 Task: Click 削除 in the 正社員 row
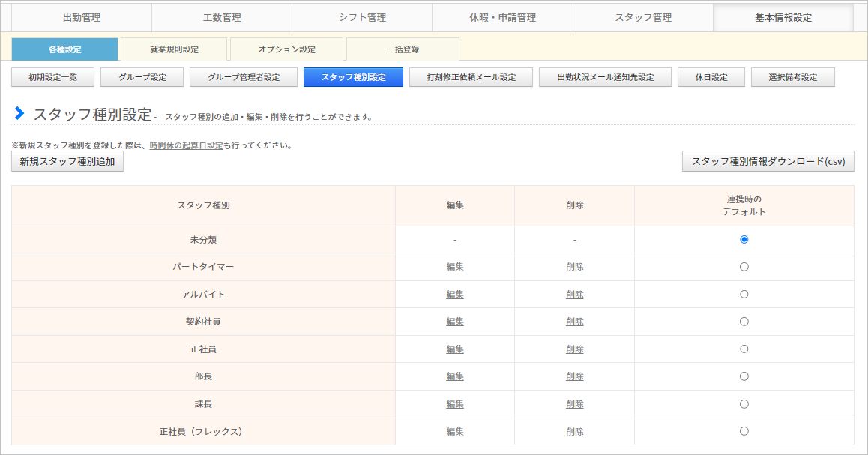pos(575,349)
